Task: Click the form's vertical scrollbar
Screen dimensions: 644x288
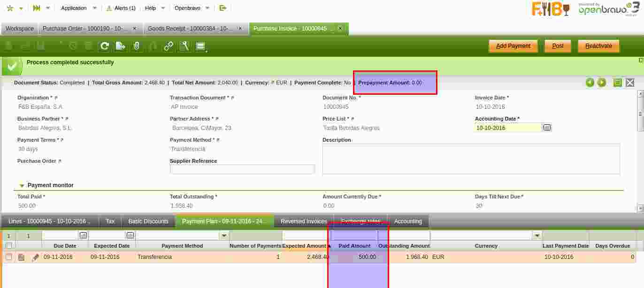Action: (640, 150)
